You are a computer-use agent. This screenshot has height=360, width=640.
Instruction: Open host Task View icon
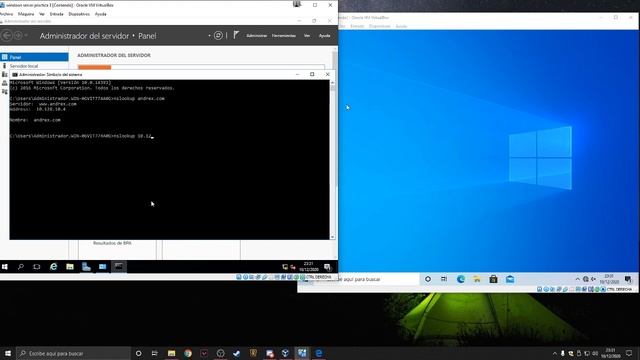click(155, 353)
